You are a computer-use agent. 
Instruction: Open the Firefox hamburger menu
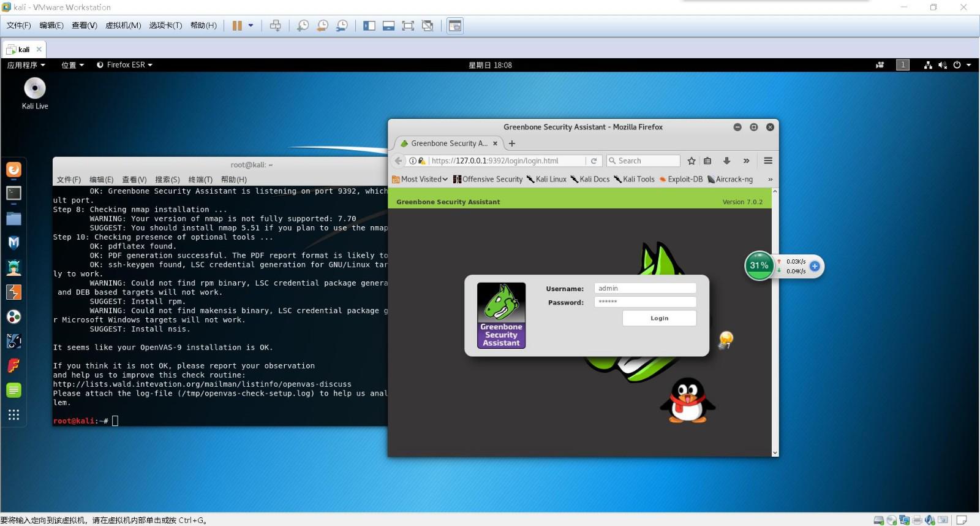[768, 161]
